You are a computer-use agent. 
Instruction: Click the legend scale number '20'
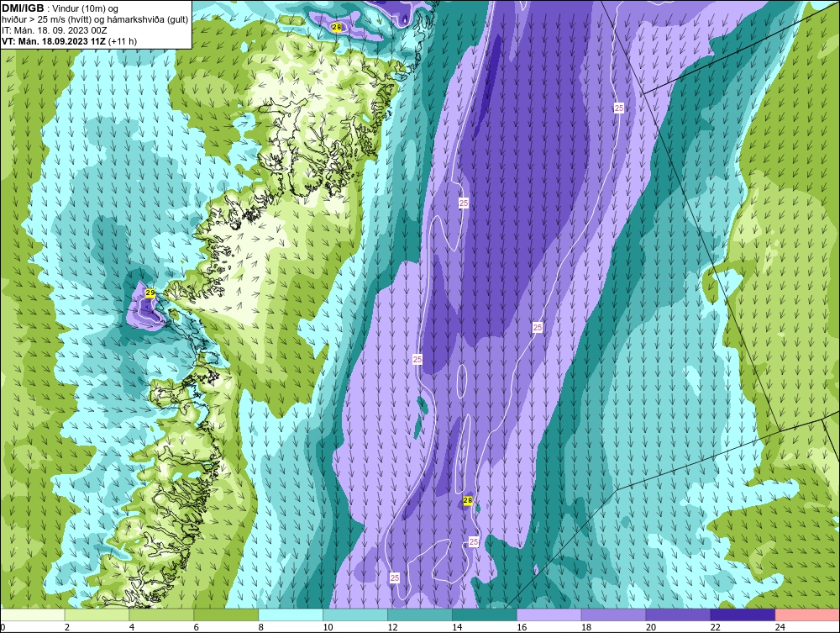[x=650, y=627]
